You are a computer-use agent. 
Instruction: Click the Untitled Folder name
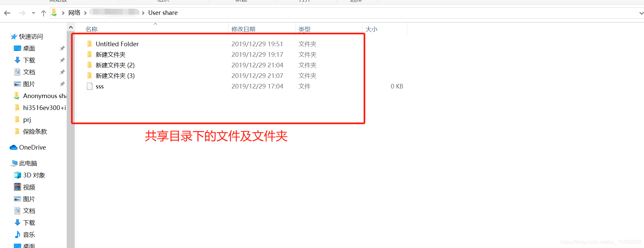[x=117, y=44]
